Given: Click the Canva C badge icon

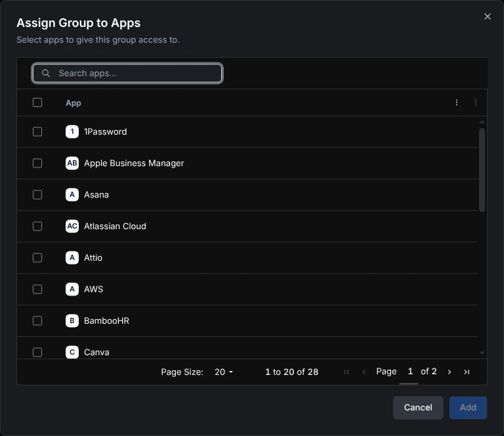Looking at the screenshot, I should (72, 352).
